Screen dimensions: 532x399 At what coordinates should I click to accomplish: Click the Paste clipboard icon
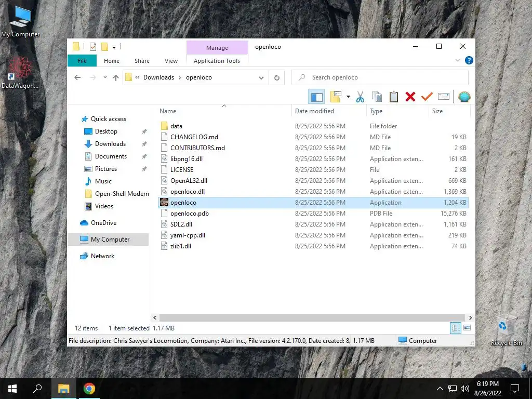click(x=394, y=97)
